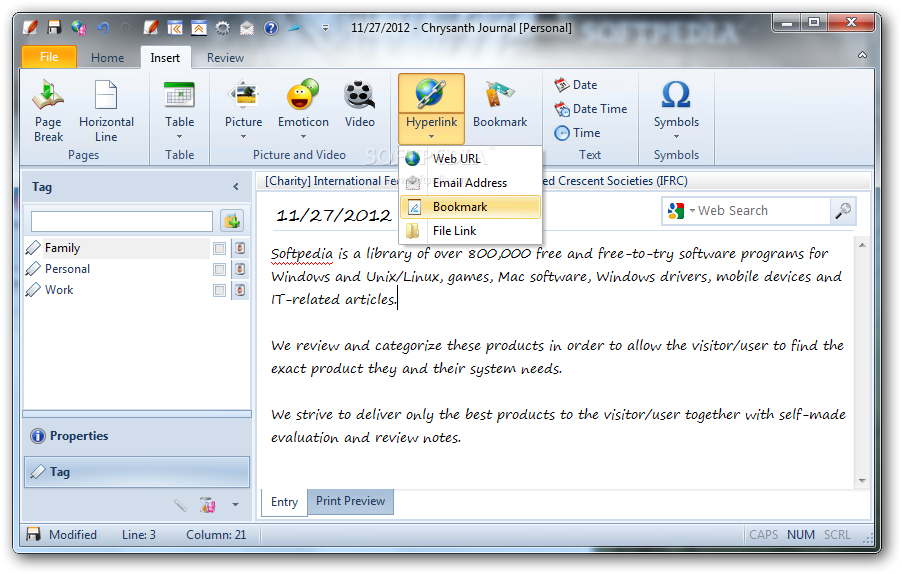Click the quill journal icon in title bar
902x574 pixels.
point(30,27)
